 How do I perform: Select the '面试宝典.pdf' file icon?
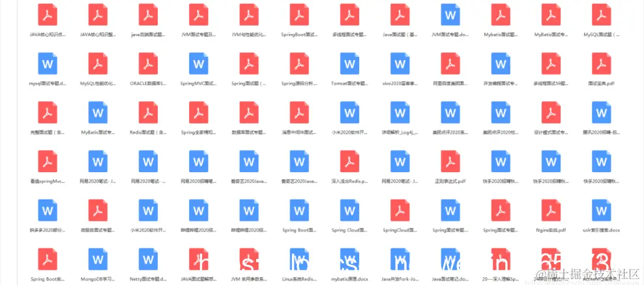pos(602,63)
